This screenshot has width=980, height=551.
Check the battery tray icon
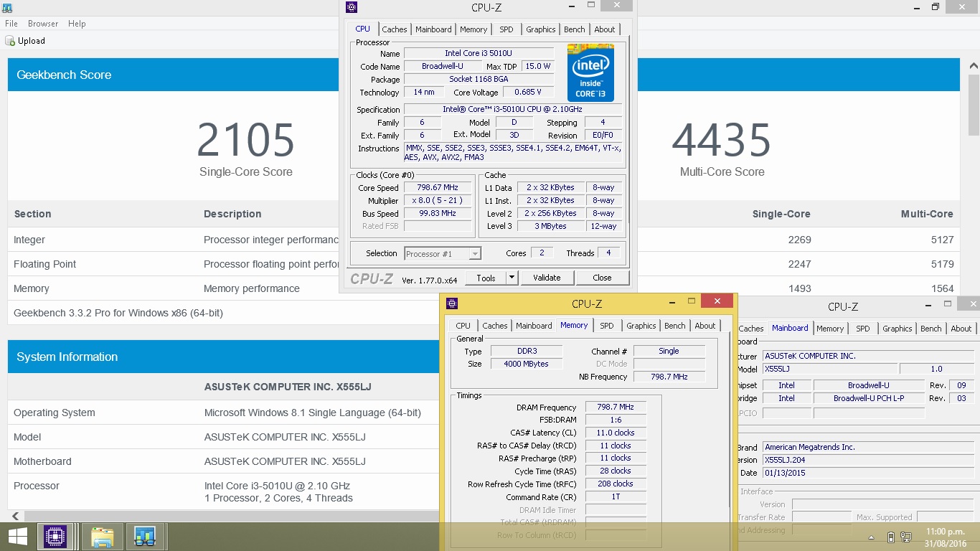890,537
